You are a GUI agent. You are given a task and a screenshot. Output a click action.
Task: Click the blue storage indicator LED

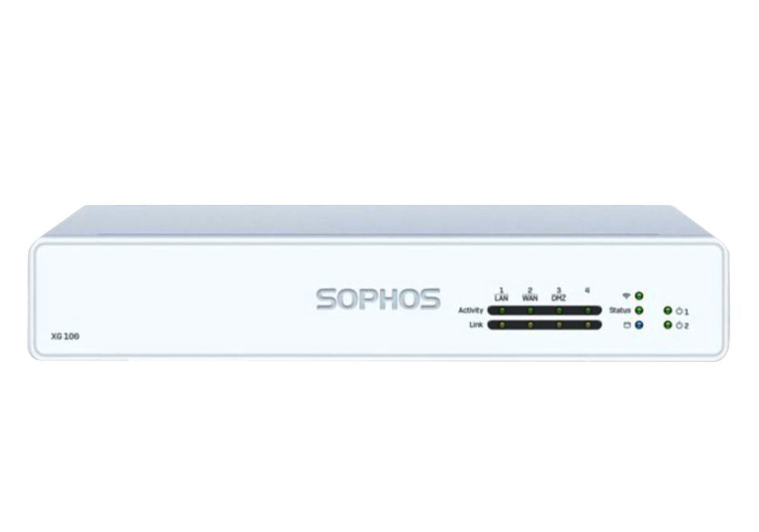(x=639, y=326)
